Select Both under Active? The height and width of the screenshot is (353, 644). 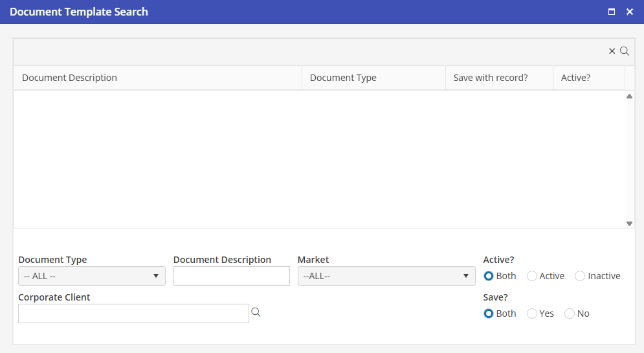click(489, 276)
